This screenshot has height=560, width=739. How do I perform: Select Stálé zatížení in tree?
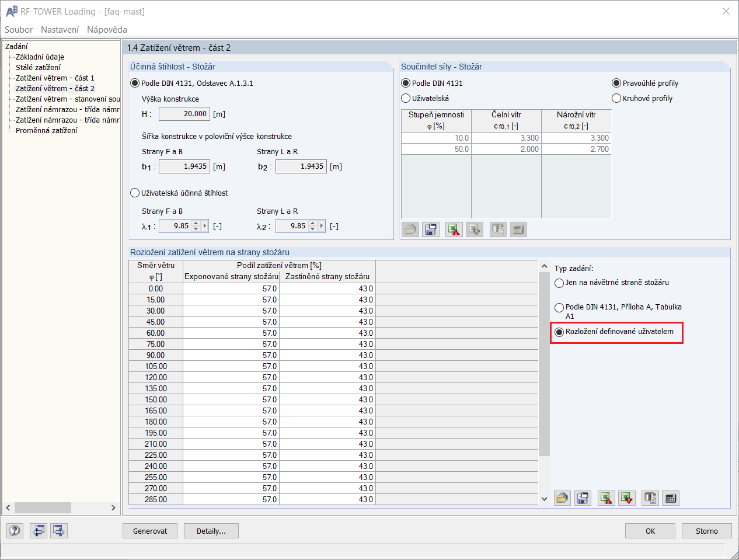click(38, 67)
